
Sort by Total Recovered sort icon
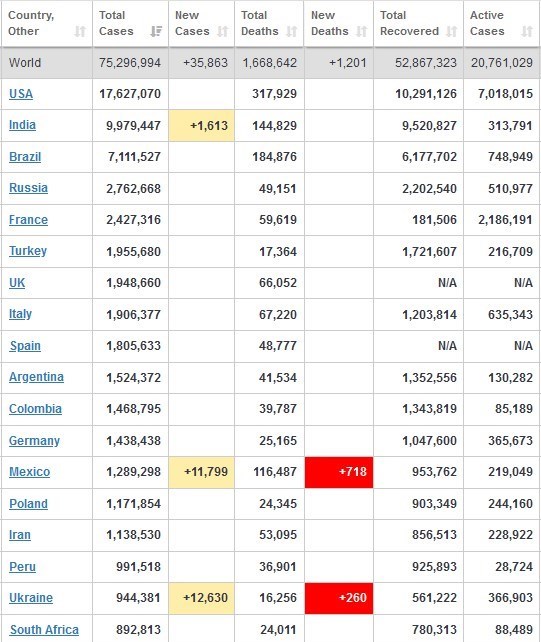(x=451, y=31)
